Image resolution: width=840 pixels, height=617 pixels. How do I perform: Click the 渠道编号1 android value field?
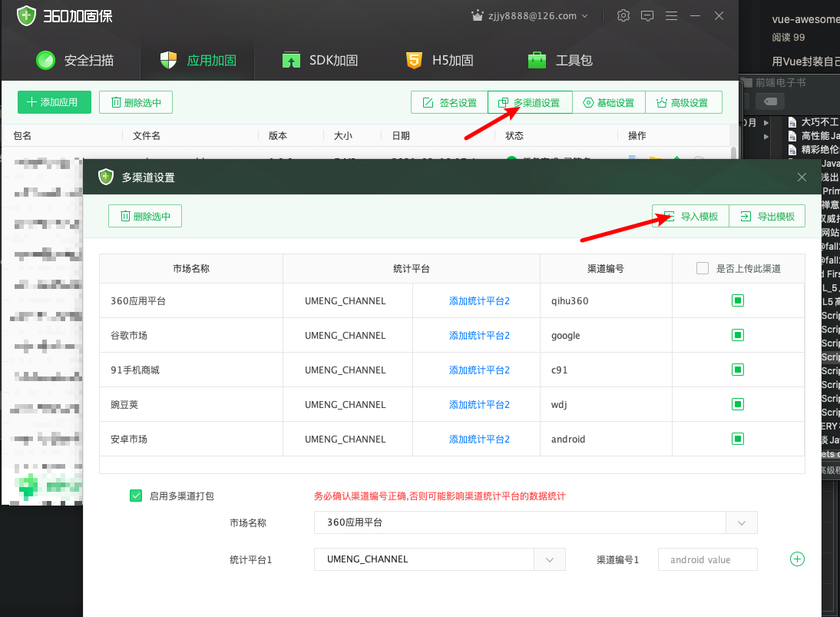(708, 559)
